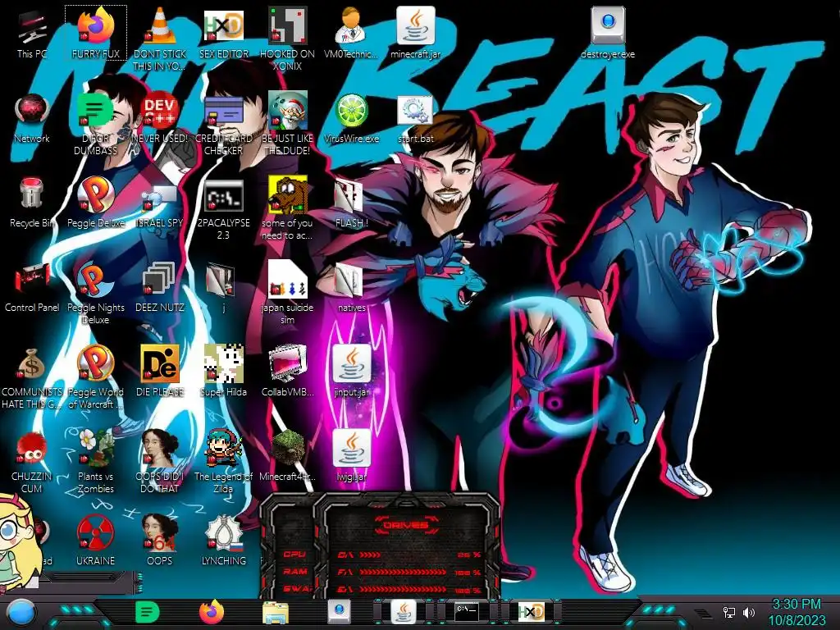
Task: Select the natives folder icon
Action: [x=351, y=287]
